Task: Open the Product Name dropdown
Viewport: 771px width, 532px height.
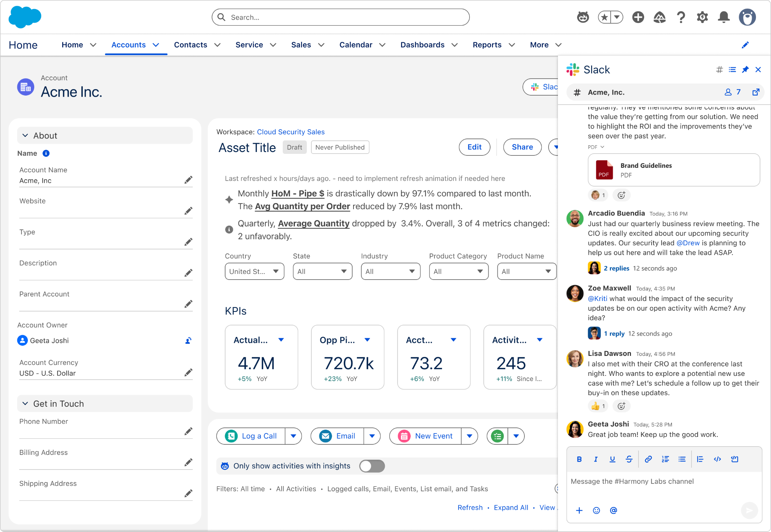Action: pos(527,271)
